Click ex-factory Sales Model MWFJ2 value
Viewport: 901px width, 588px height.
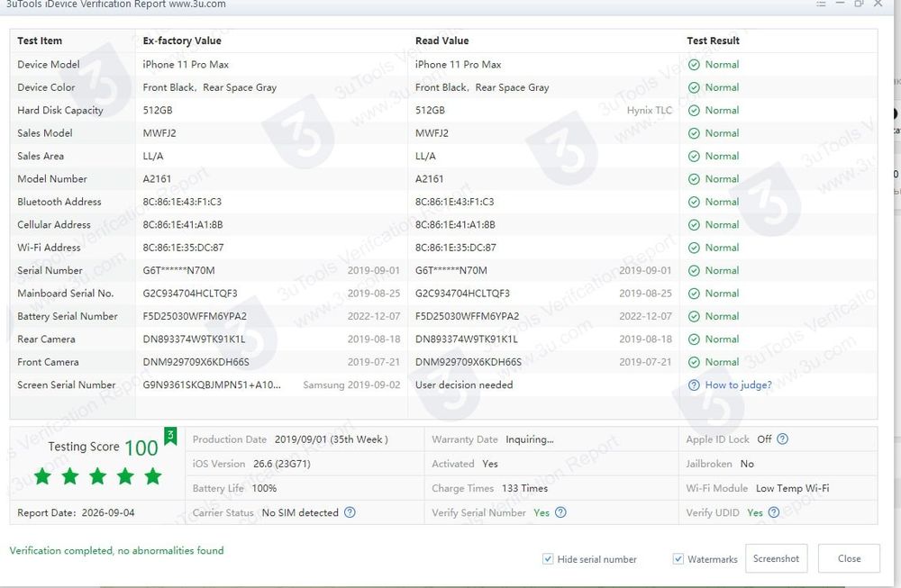pyautogui.click(x=159, y=133)
